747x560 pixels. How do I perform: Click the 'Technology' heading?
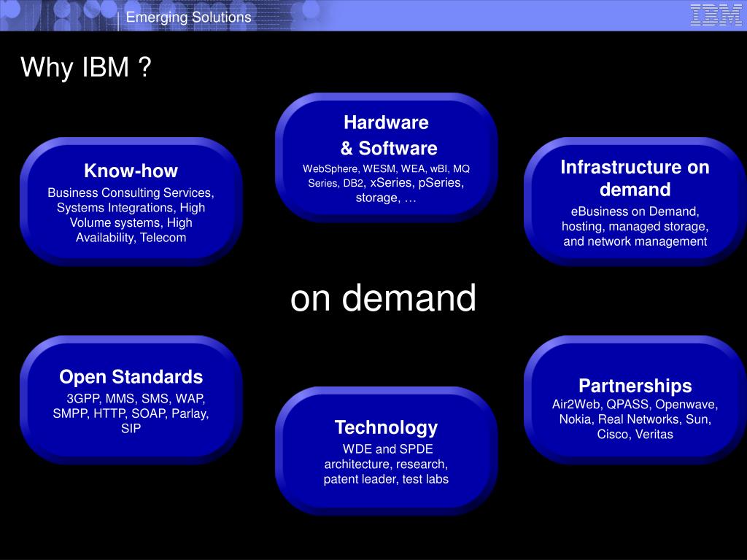click(x=387, y=427)
